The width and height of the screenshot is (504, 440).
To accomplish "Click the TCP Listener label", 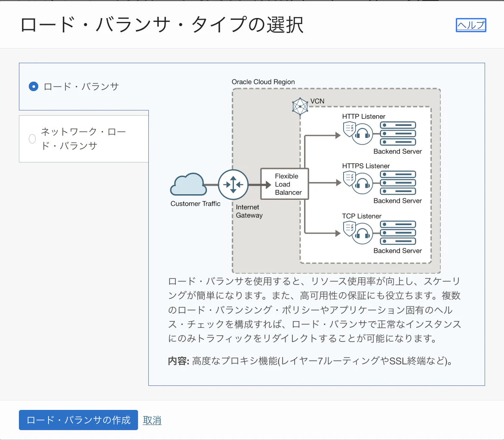I will (362, 216).
